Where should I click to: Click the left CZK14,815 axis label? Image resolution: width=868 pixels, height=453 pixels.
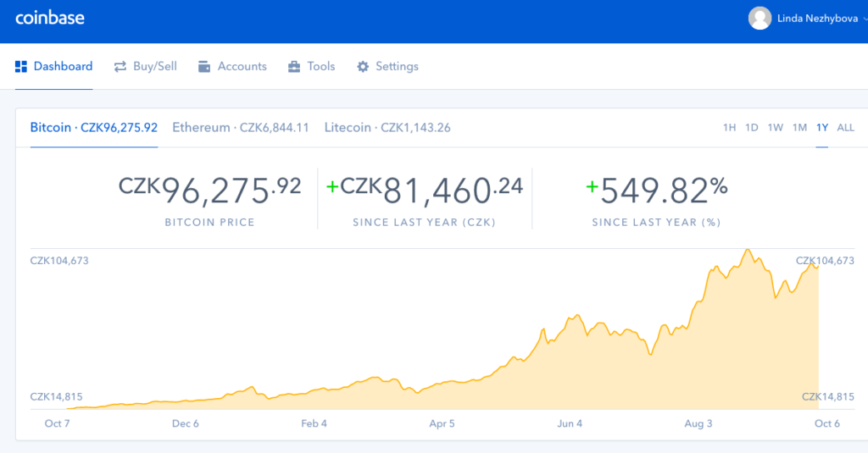point(56,396)
